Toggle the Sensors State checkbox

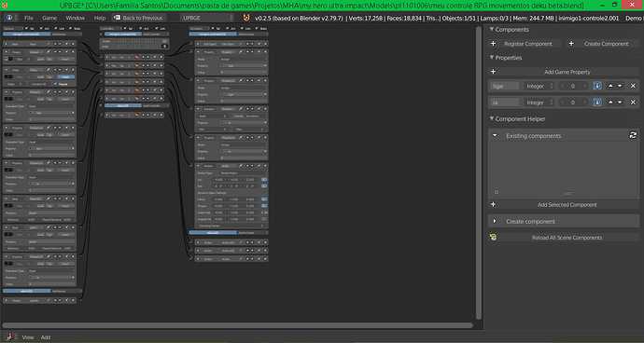(x=70, y=28)
